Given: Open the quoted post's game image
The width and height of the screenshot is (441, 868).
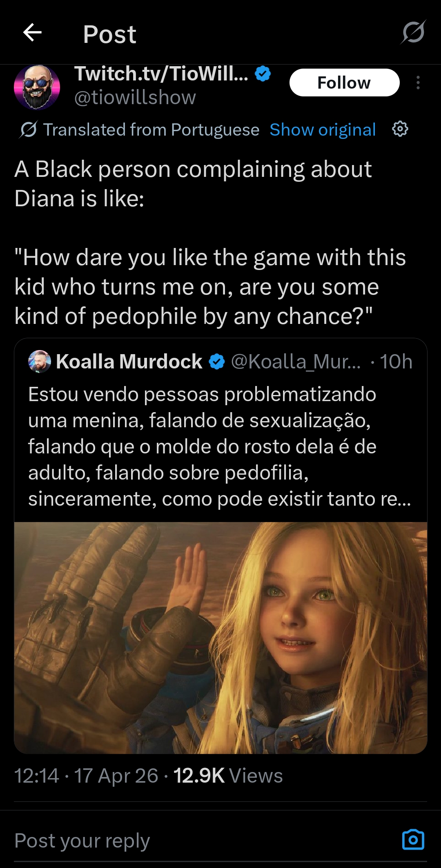Looking at the screenshot, I should pyautogui.click(x=220, y=638).
